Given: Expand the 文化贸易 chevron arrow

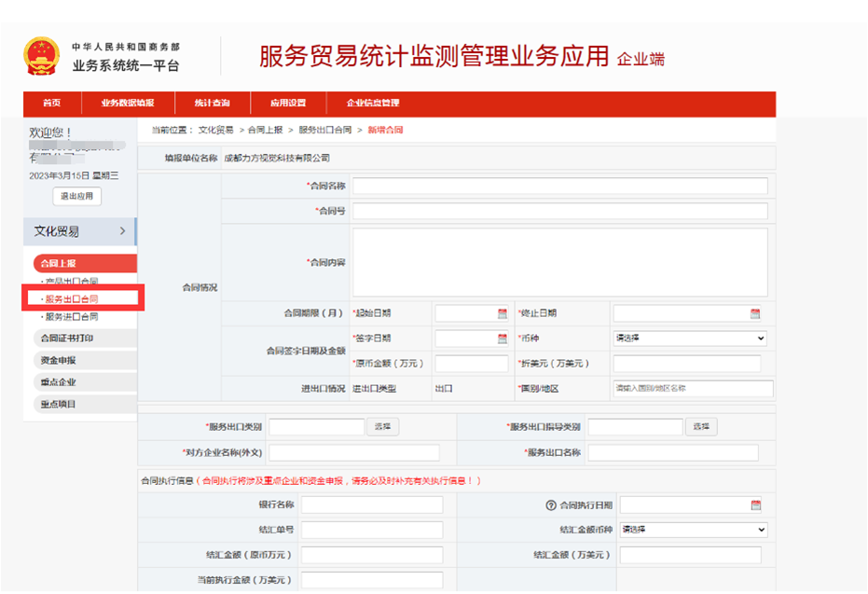Looking at the screenshot, I should pos(122,231).
